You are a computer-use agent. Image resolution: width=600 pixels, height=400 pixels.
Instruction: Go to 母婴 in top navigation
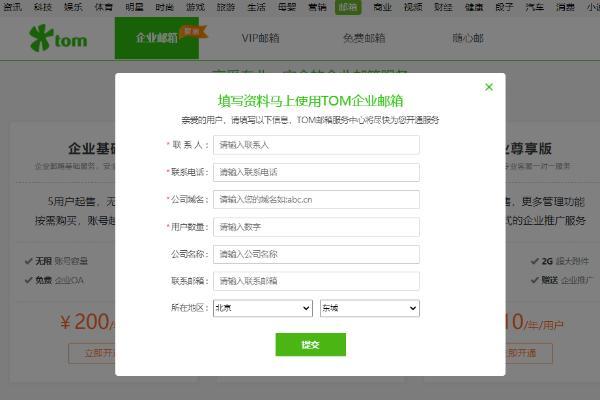287,7
